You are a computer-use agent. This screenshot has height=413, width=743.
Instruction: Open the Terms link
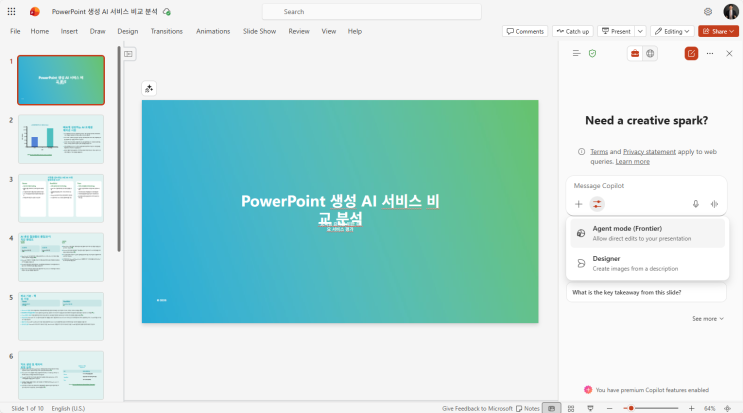pos(599,152)
